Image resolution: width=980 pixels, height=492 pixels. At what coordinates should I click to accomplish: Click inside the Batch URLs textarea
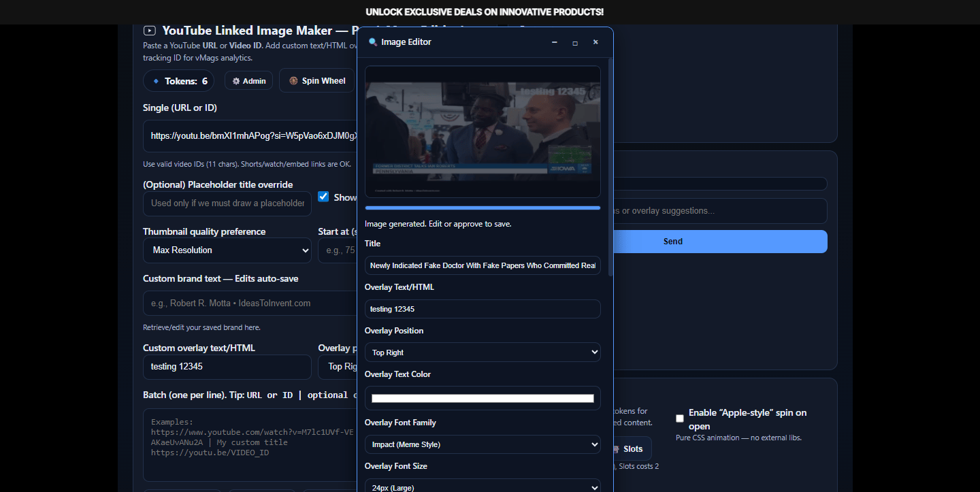point(250,445)
